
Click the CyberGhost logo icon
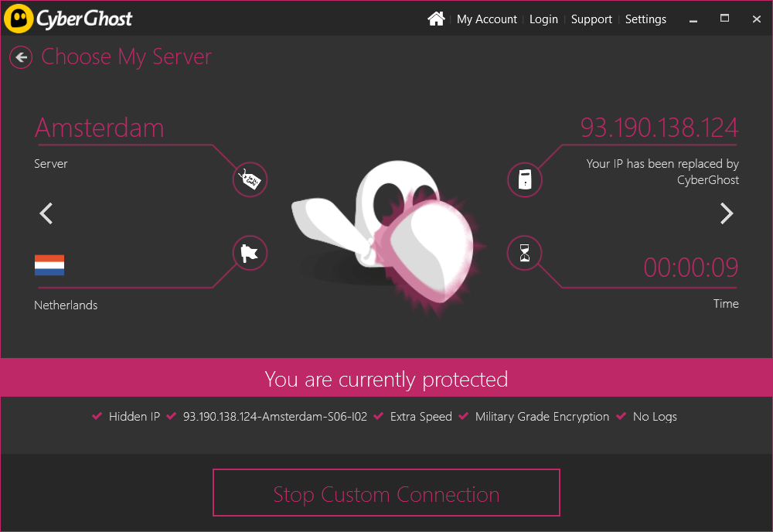(x=19, y=19)
